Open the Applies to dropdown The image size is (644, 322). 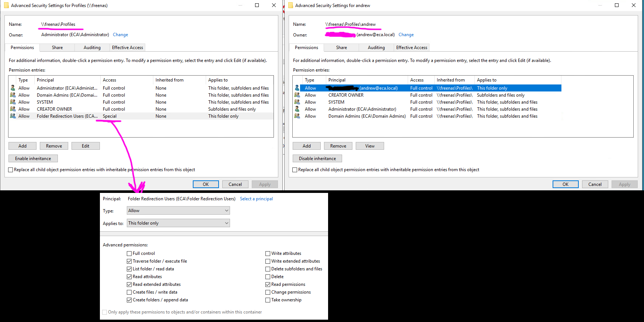point(178,223)
